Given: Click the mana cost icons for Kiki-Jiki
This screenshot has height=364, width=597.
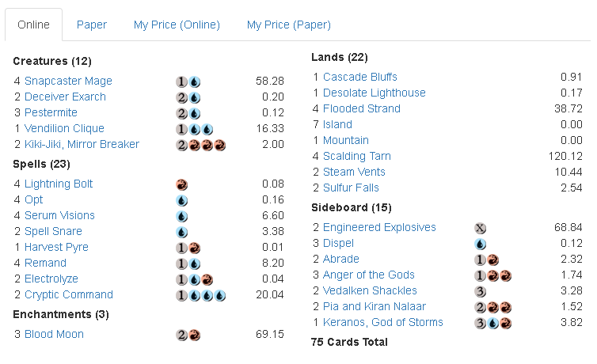Looking at the screenshot, I should coord(200,144).
